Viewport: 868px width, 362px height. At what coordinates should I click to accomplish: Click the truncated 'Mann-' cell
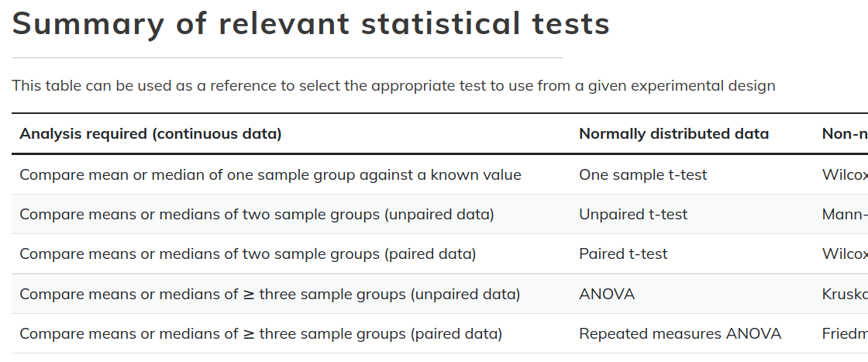[x=844, y=214]
